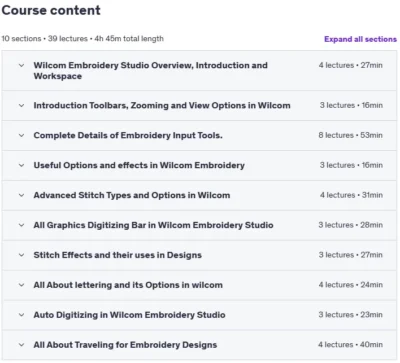Open Stitch Effects and their uses title
This screenshot has width=400, height=363.
click(x=118, y=255)
